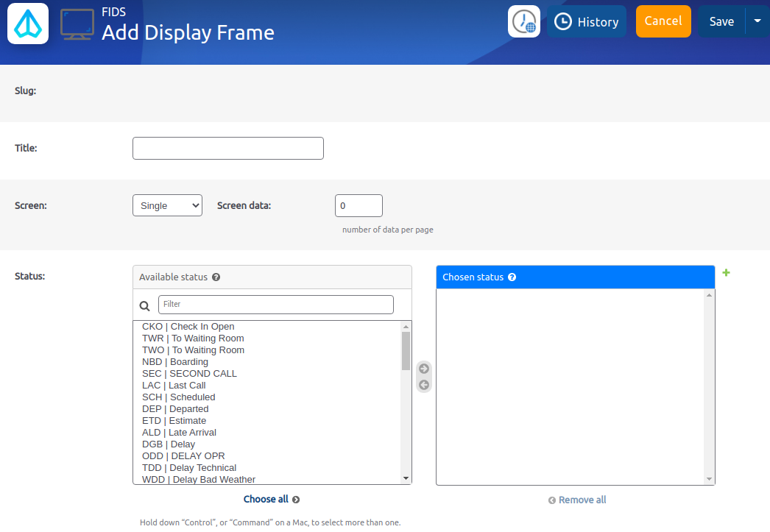Click the green plus add status icon
Viewport: 770px width, 532px height.
coord(727,273)
